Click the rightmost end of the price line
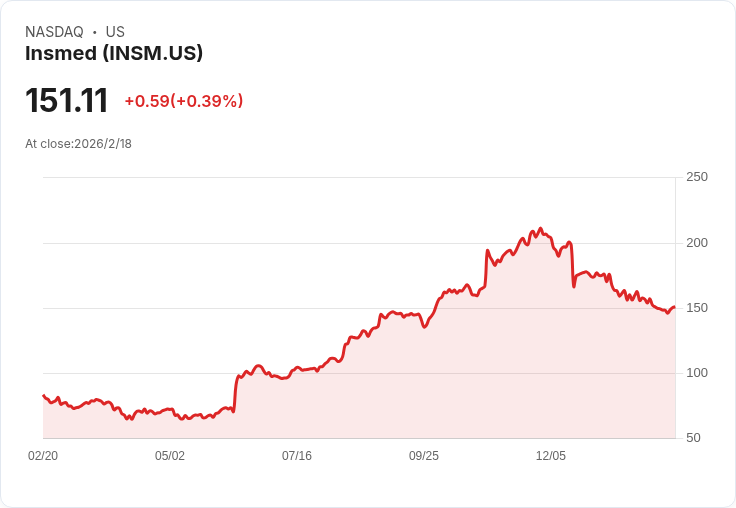 tap(674, 307)
